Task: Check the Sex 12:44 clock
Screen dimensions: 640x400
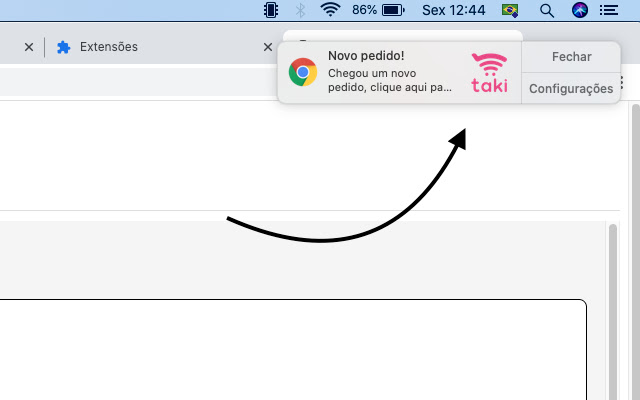Action: tap(453, 10)
